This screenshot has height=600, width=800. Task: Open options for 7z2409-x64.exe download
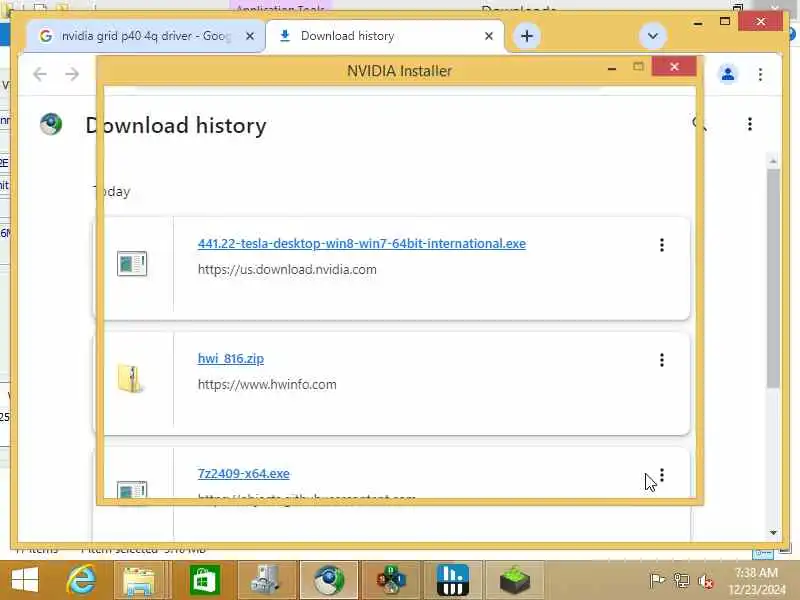662,476
